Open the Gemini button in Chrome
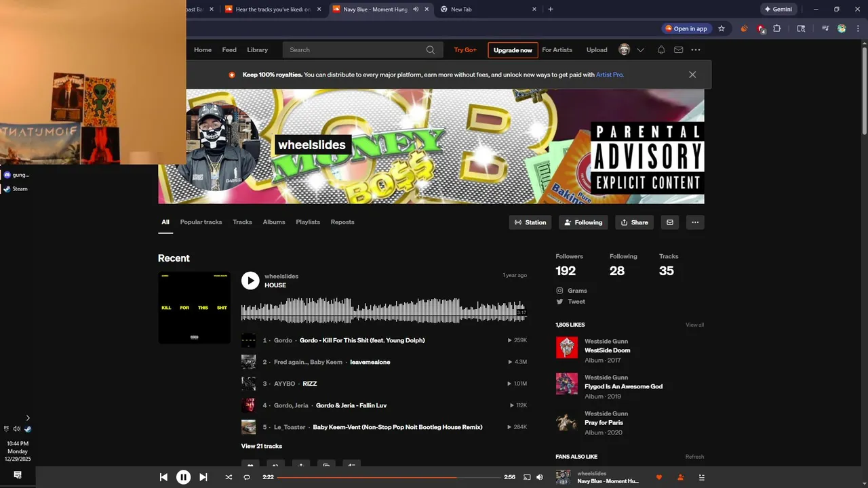 (x=778, y=9)
